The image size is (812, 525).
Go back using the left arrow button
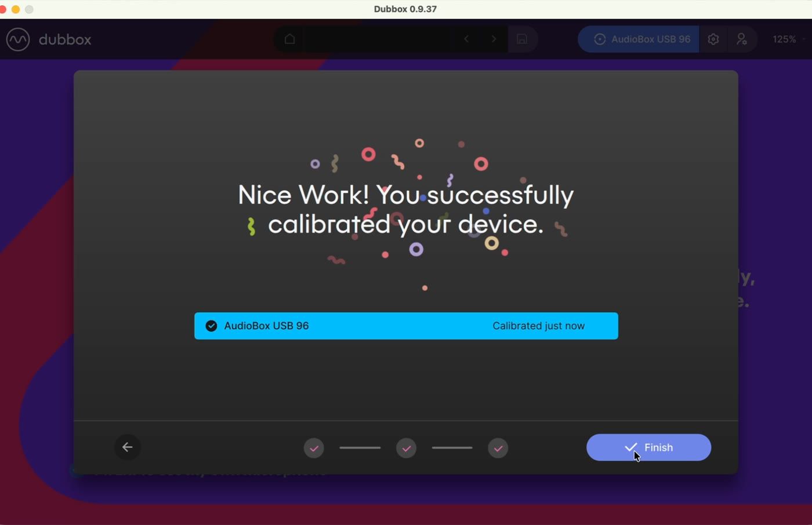click(128, 447)
